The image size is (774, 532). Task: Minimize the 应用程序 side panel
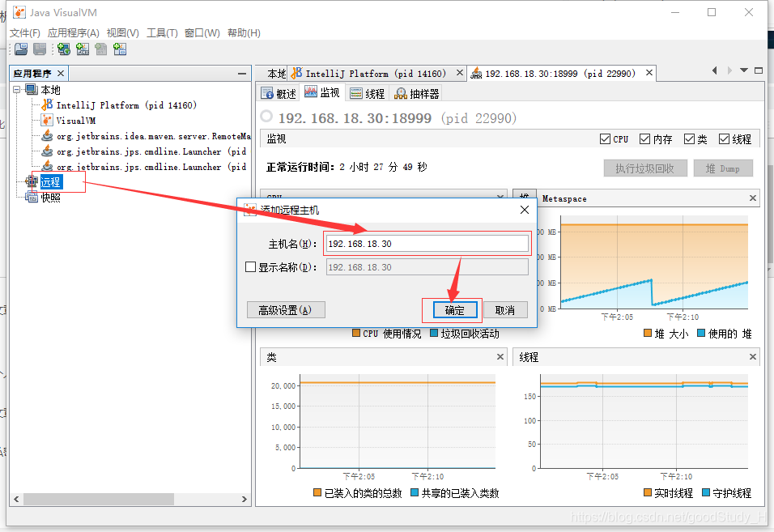[x=242, y=73]
